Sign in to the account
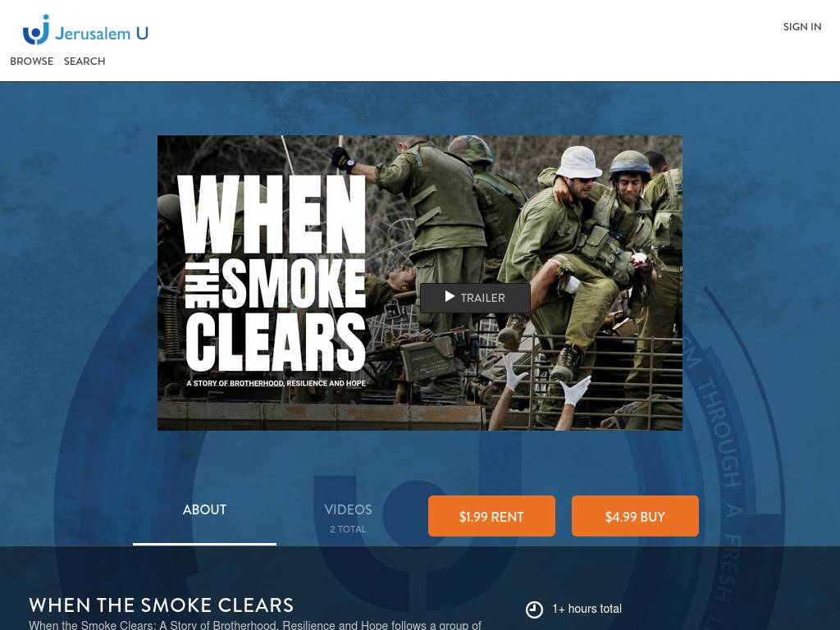Screen dimensions: 840x630 pos(802,27)
